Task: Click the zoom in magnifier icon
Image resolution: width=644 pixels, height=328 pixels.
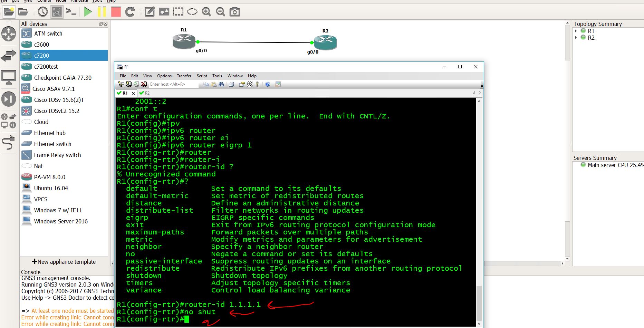Action: pos(206,12)
